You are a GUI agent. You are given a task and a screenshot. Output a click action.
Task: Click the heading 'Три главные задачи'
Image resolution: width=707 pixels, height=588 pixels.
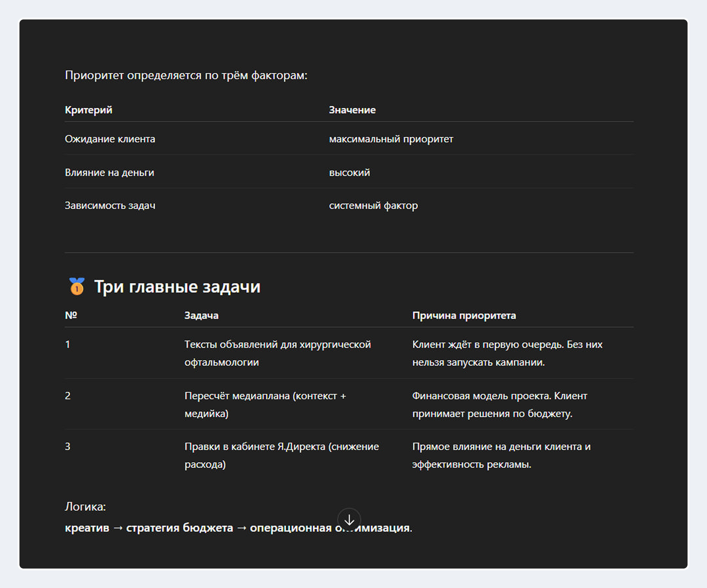pos(177,287)
